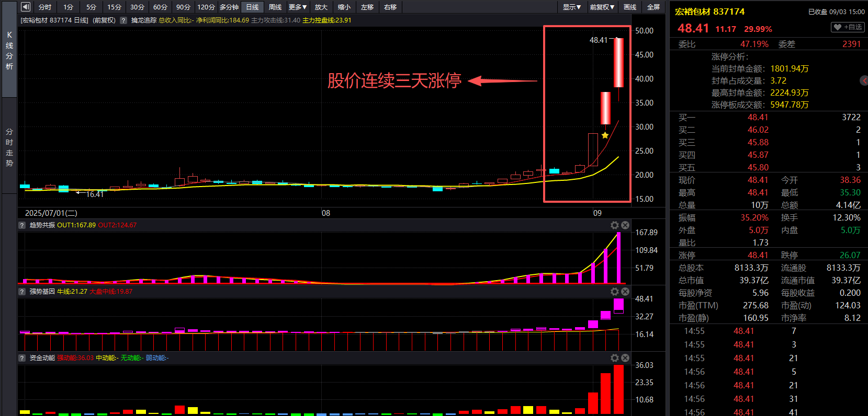Open the 多分钟 multi-minute view
Viewport: 868px width, 416px height.
229,7
